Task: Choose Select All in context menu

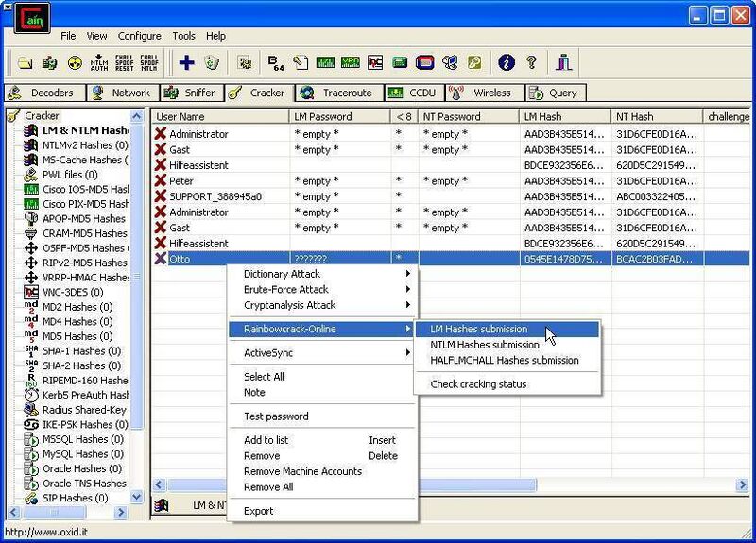Action: (322, 377)
